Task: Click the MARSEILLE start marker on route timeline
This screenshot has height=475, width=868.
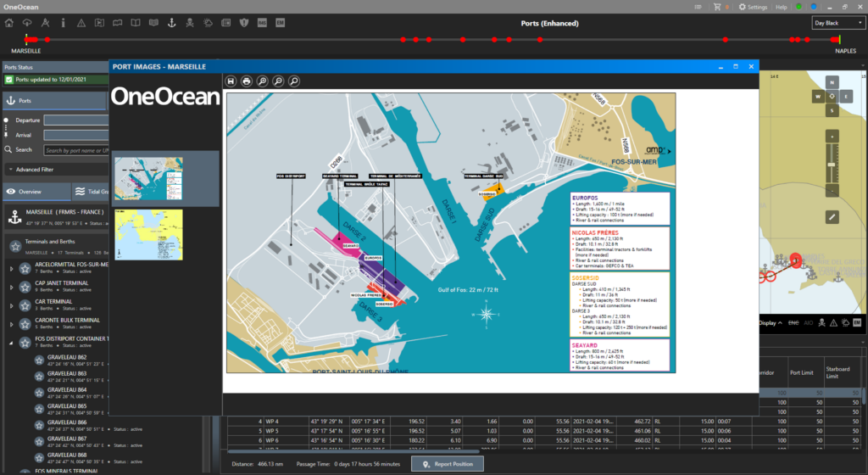Action: point(28,39)
